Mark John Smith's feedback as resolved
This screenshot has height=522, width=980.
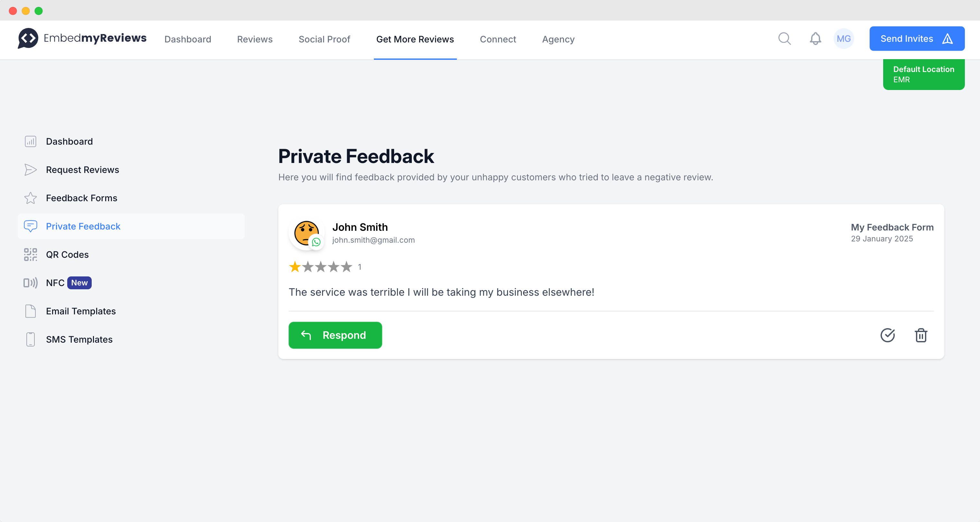(887, 335)
